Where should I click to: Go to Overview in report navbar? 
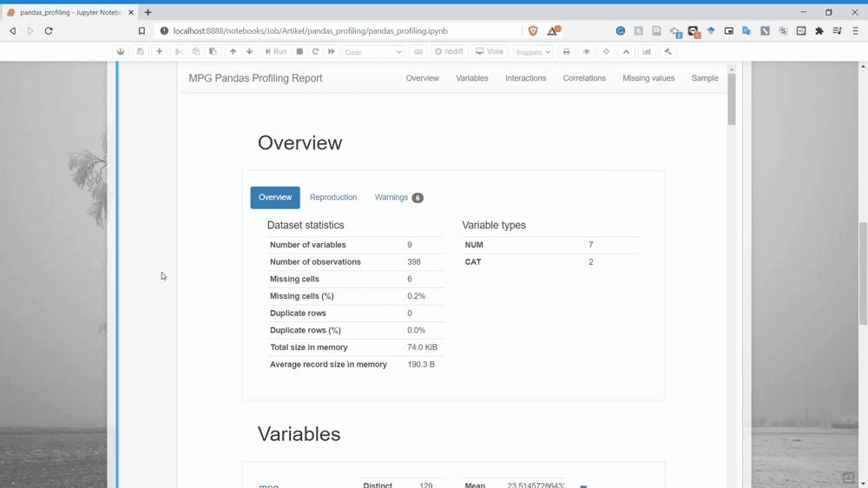pos(423,78)
